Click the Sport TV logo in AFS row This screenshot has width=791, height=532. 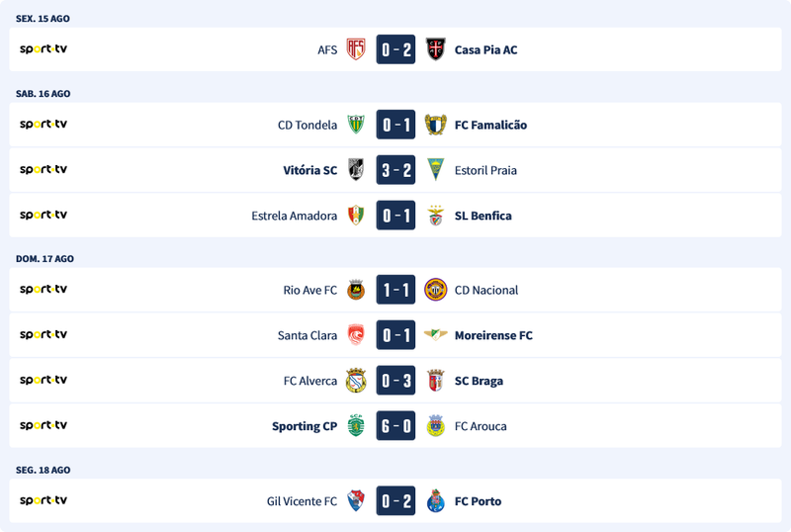[x=44, y=49]
